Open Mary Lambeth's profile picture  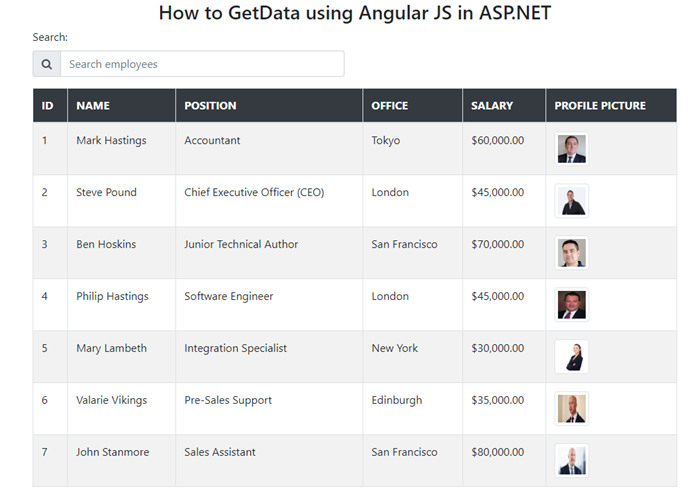(572, 357)
